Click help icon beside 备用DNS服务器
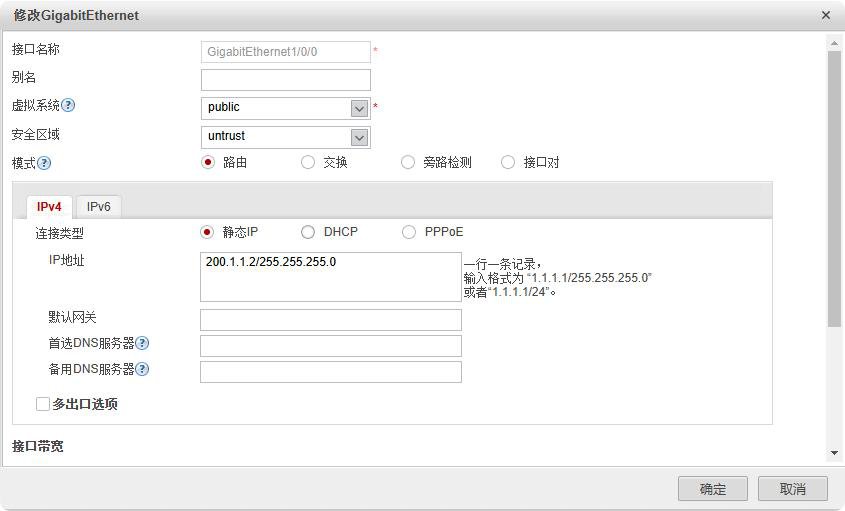Screen dimensions: 845x511 tap(143, 369)
